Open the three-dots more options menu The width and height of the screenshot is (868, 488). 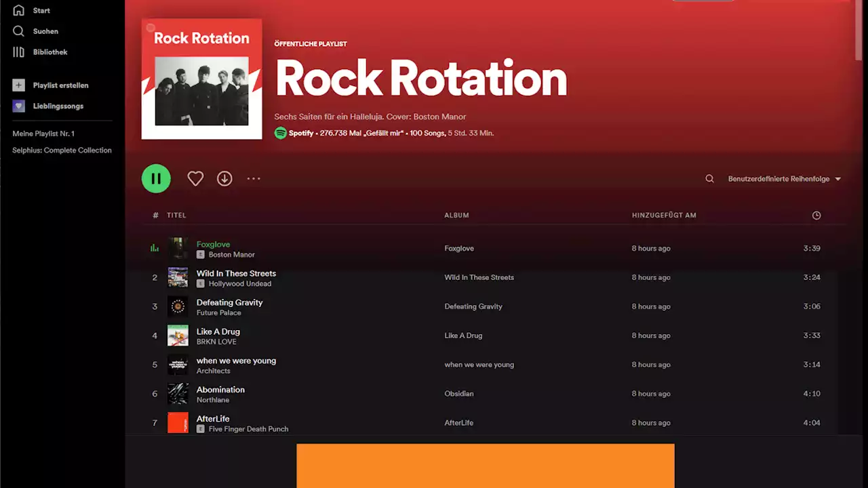point(254,178)
